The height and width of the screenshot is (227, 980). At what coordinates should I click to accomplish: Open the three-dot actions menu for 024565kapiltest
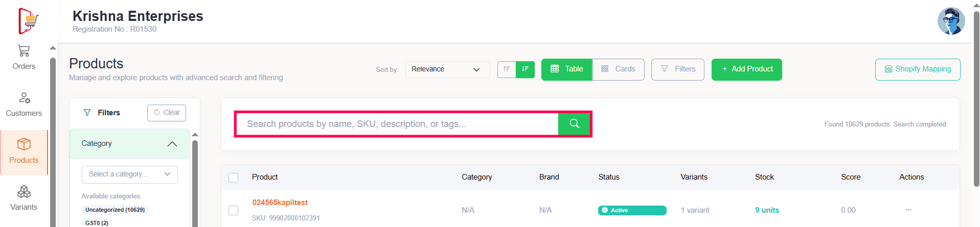(x=908, y=210)
